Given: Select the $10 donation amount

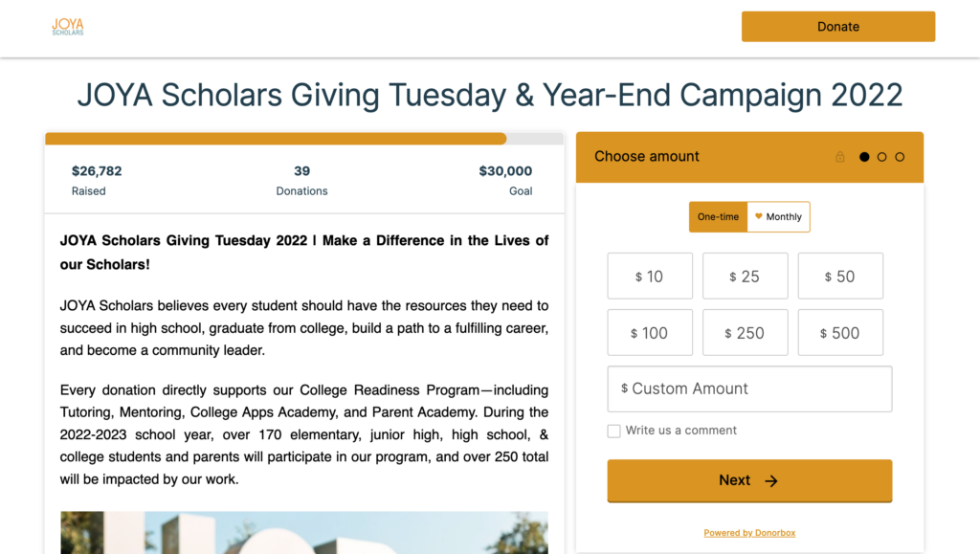Looking at the screenshot, I should click(650, 276).
